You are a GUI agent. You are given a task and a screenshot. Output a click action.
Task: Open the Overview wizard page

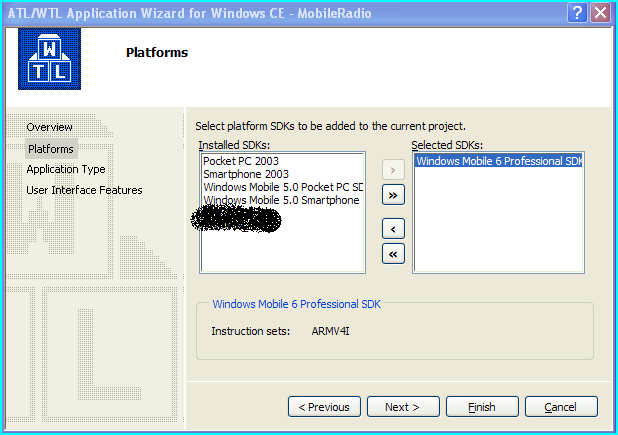click(x=49, y=127)
